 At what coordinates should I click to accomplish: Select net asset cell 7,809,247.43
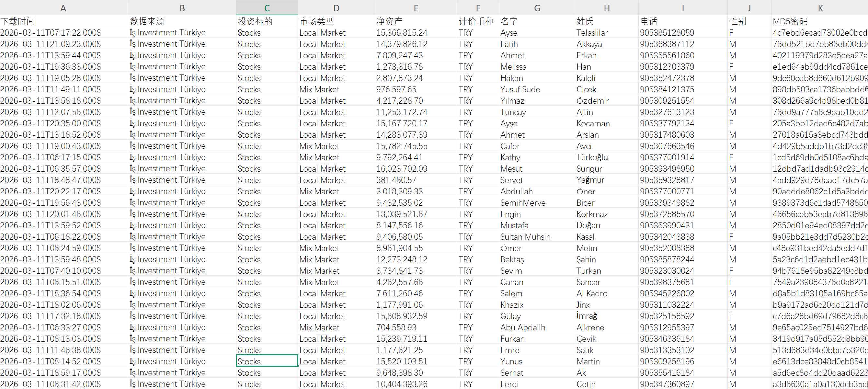point(416,55)
